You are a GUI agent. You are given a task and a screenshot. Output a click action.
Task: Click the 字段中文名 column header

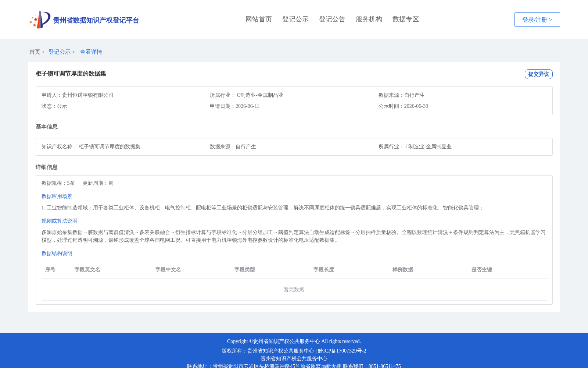click(168, 269)
